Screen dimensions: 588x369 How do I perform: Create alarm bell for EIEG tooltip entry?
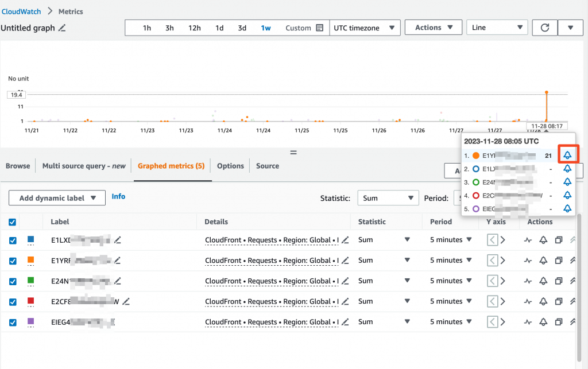point(567,208)
